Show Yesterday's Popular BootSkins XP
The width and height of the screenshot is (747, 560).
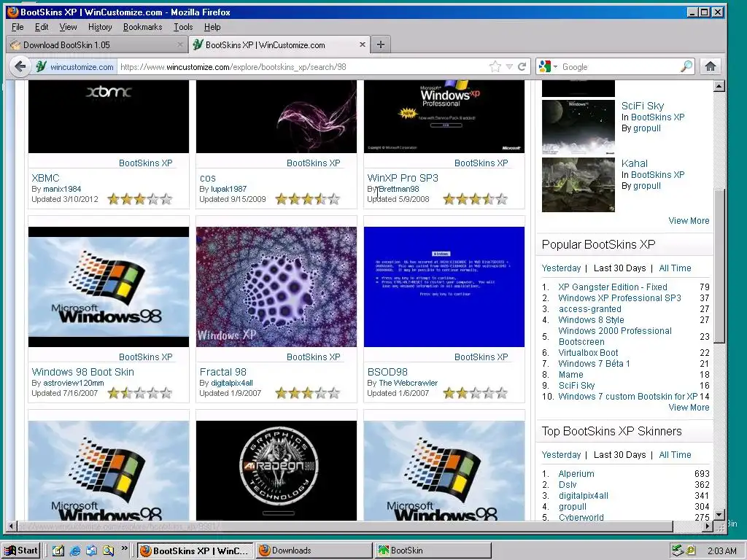coord(561,268)
